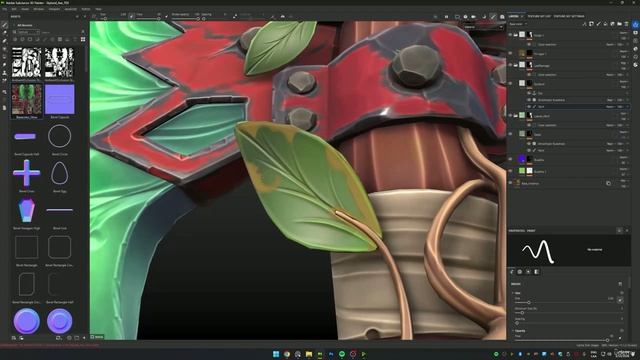Open the stencil properties icon tab
This screenshot has width=640, height=360.
tap(528, 272)
